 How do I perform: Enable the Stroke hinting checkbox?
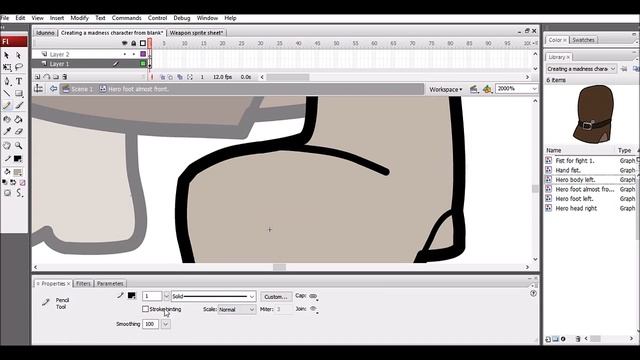145,309
